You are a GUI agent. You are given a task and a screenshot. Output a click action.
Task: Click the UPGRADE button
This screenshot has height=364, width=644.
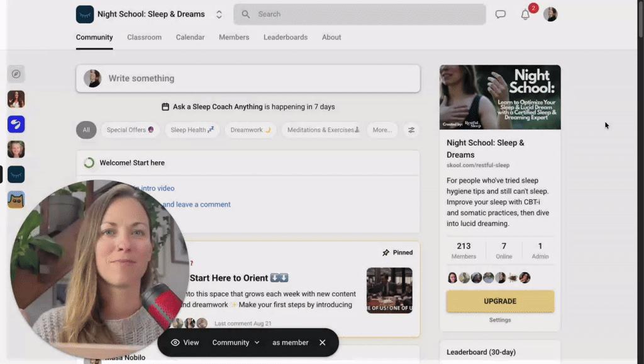(500, 302)
